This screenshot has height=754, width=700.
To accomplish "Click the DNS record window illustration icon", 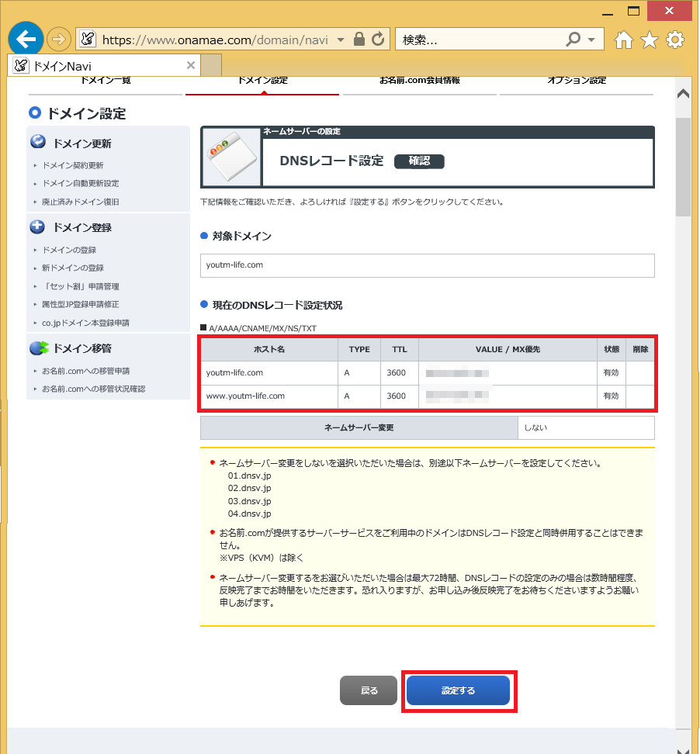I will point(231,157).
